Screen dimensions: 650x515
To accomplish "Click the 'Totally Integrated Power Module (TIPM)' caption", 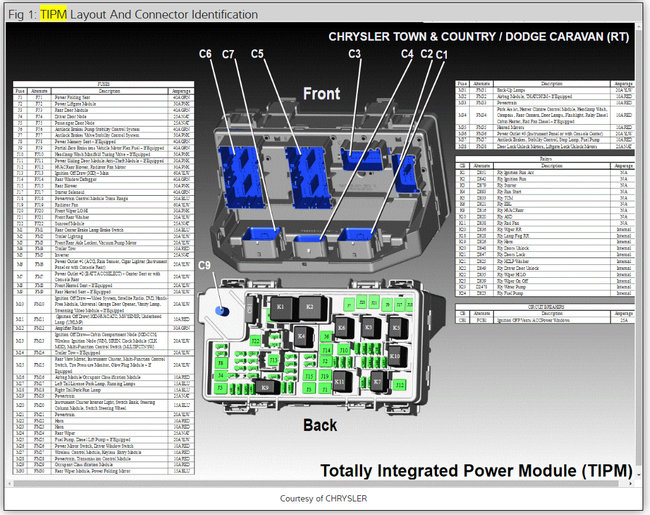I will coord(476,471).
